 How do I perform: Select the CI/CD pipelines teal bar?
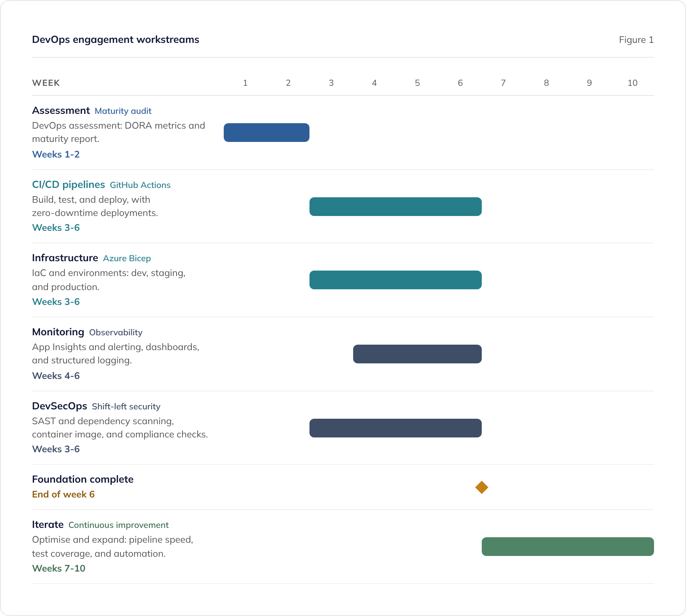pyautogui.click(x=396, y=207)
